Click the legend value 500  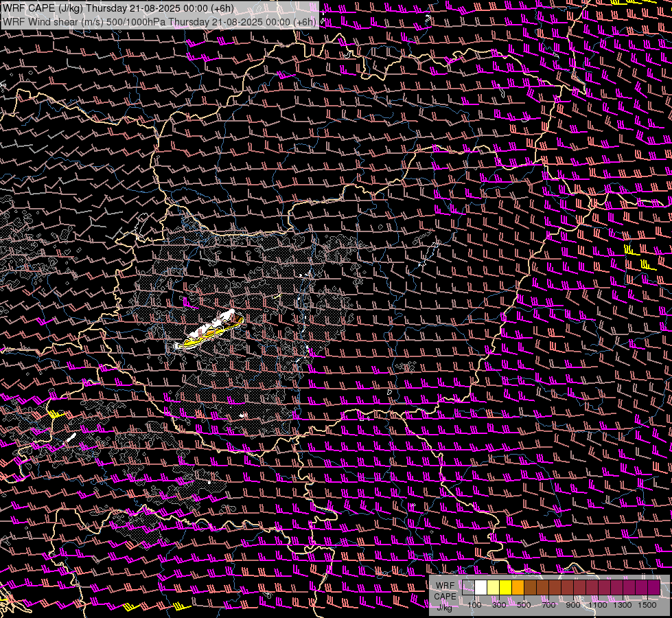tap(524, 605)
